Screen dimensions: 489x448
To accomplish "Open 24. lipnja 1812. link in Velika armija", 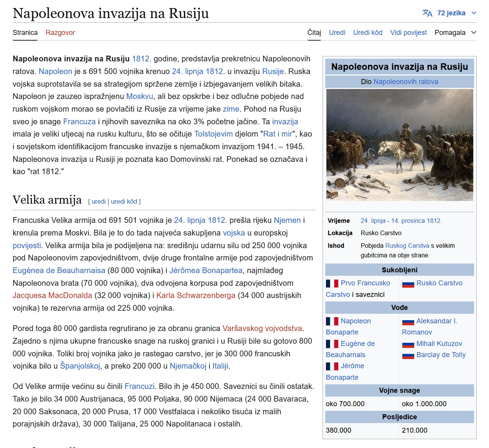I will pos(201,220).
